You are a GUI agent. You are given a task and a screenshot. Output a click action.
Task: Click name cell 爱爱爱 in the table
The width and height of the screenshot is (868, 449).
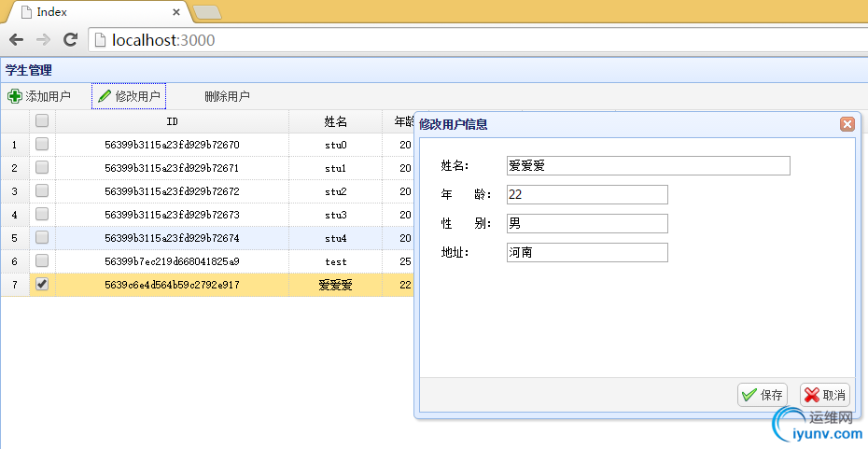coord(335,285)
